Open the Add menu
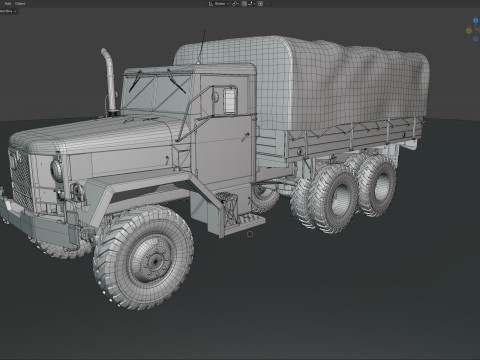This screenshot has width=480, height=360. point(7,4)
